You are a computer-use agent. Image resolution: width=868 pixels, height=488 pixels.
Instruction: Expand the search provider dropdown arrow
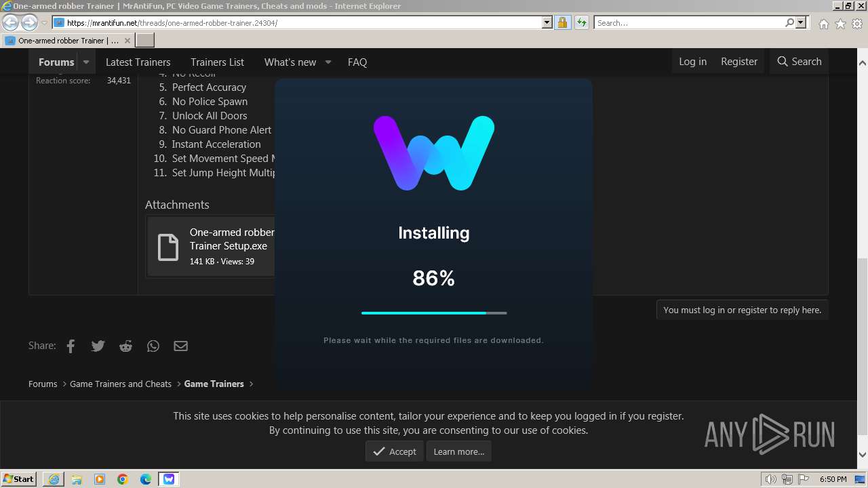[x=801, y=22]
